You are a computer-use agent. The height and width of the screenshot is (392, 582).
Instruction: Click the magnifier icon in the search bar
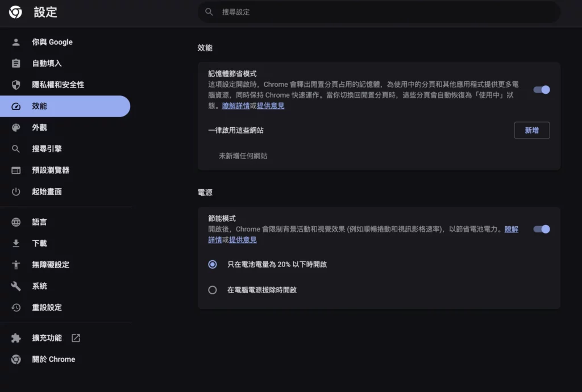click(209, 12)
